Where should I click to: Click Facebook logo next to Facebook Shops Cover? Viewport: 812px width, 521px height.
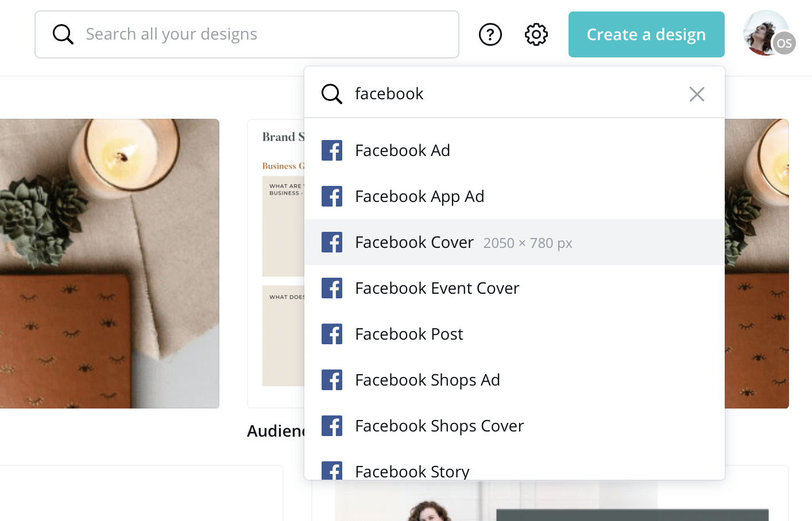tap(332, 426)
